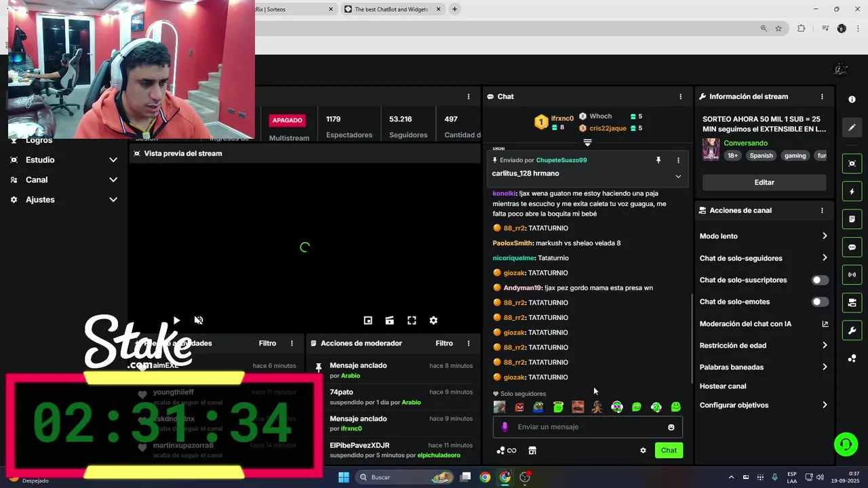Screen dimensions: 868x488
Task: Click the green Chat send button
Action: click(x=669, y=450)
